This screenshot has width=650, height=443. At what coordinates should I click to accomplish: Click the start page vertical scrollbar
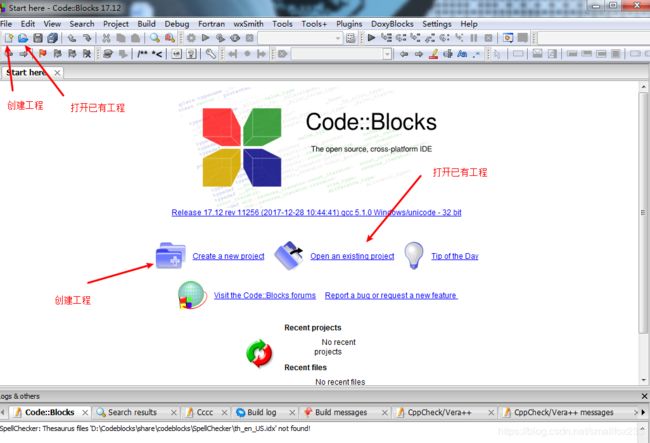click(x=643, y=213)
